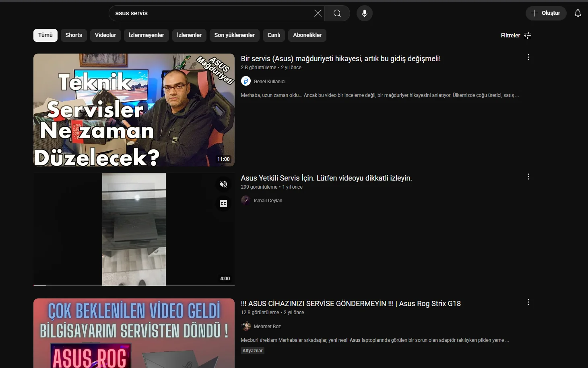Viewport: 588px width, 368px height.
Task: Select the İzlenenler filter chip
Action: 189,35
